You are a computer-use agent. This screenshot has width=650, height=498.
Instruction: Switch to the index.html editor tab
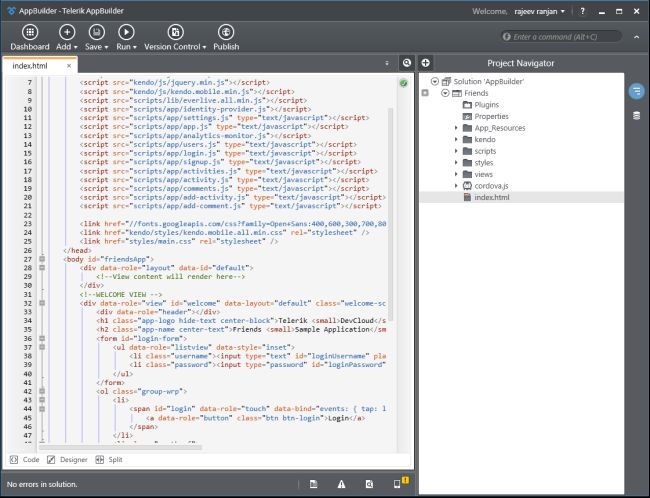pos(30,66)
